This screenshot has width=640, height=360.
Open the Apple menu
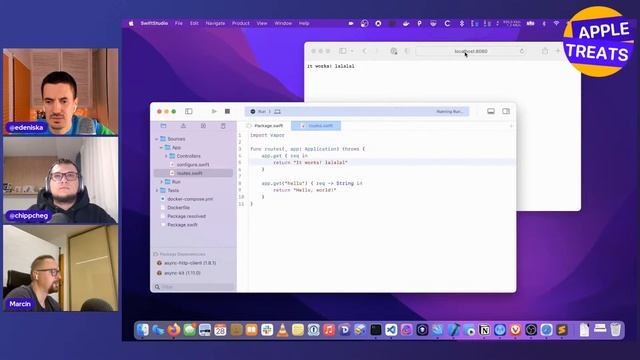[131, 24]
